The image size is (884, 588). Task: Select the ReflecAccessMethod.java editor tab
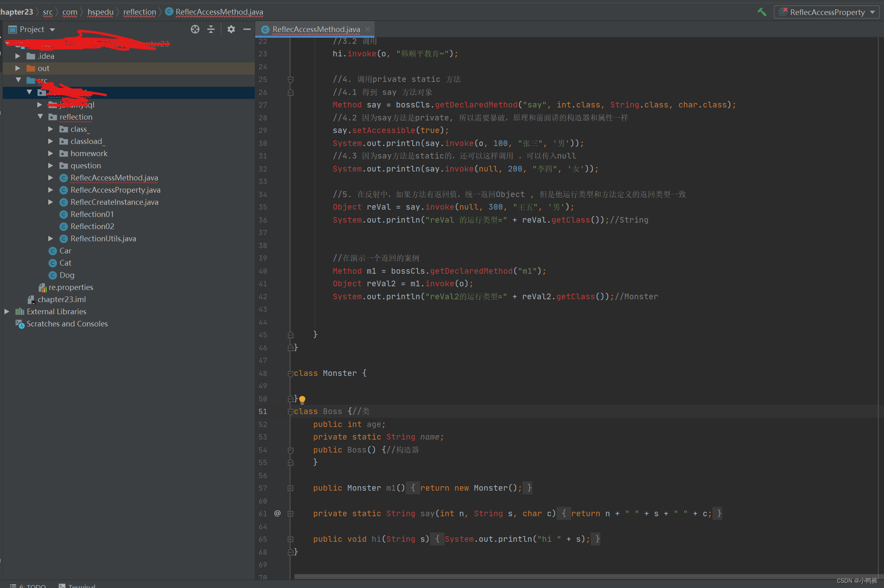coord(316,29)
